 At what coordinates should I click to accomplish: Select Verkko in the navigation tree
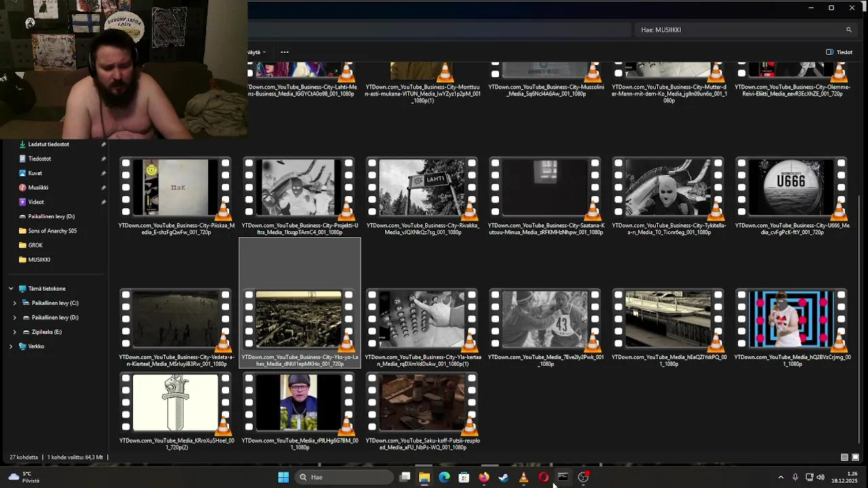[36, 346]
